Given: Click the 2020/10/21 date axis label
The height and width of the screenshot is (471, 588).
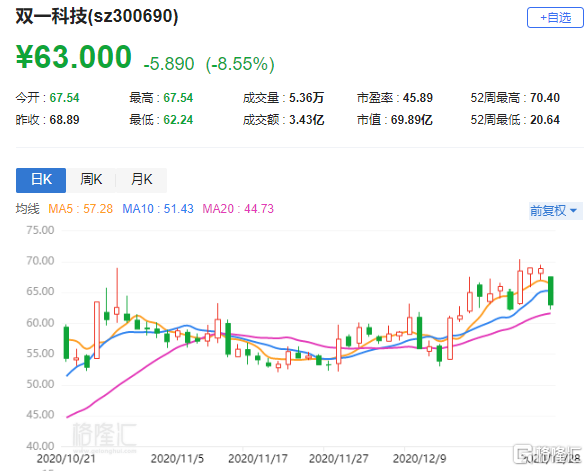Looking at the screenshot, I should click(66, 458).
